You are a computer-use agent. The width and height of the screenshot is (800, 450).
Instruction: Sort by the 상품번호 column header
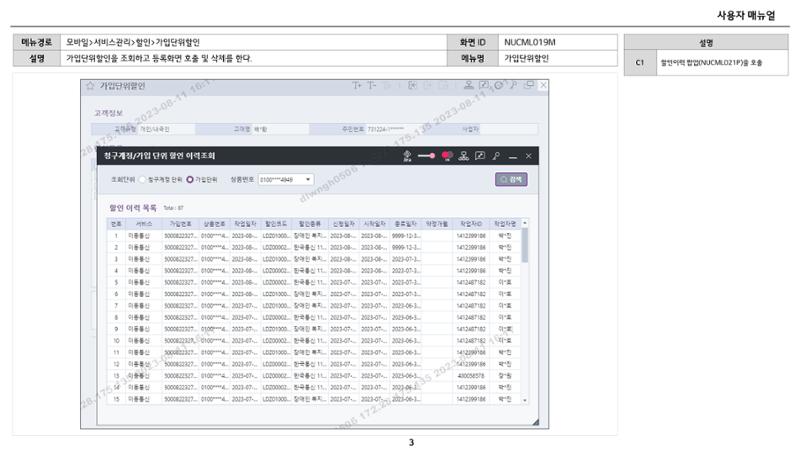tap(214, 224)
